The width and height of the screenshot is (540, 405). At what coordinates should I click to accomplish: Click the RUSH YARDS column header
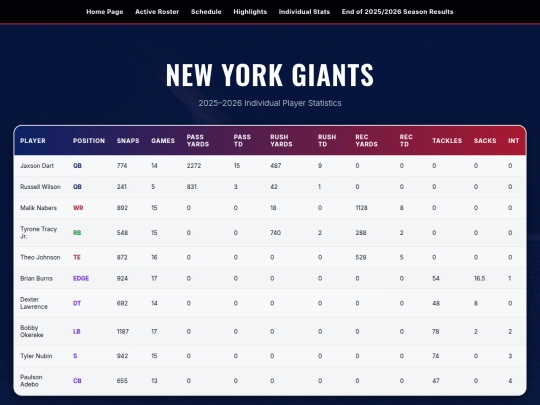281,141
